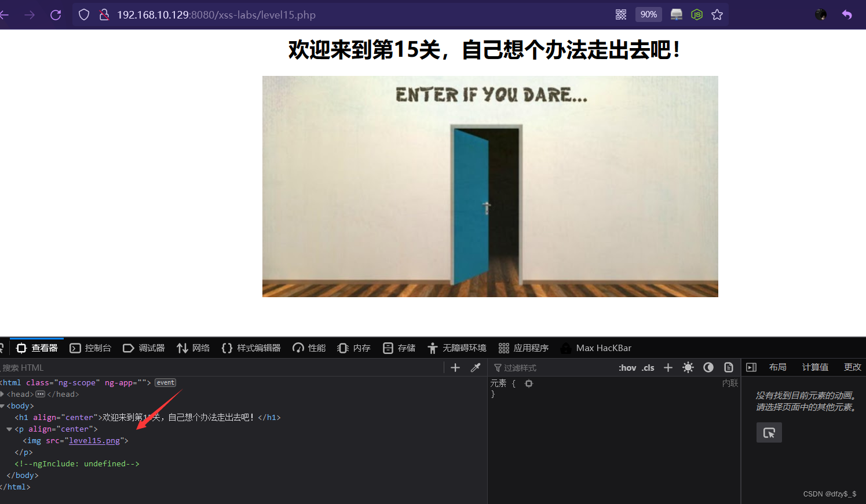
Task: Select the element picker eyedropper icon
Action: click(x=476, y=367)
